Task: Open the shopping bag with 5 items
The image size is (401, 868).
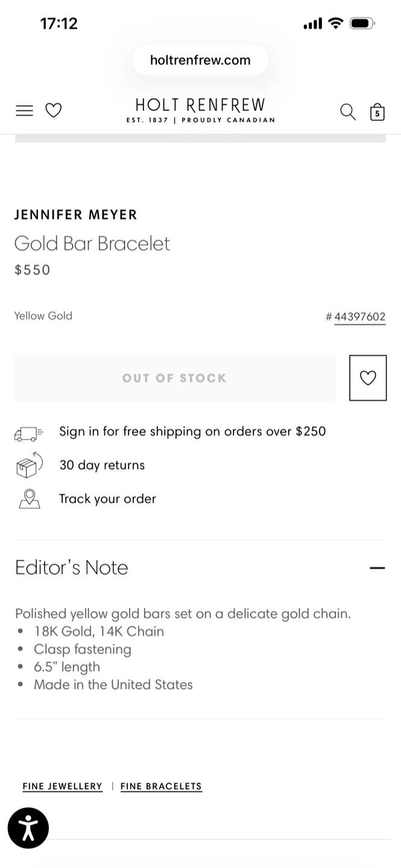Action: tap(377, 112)
